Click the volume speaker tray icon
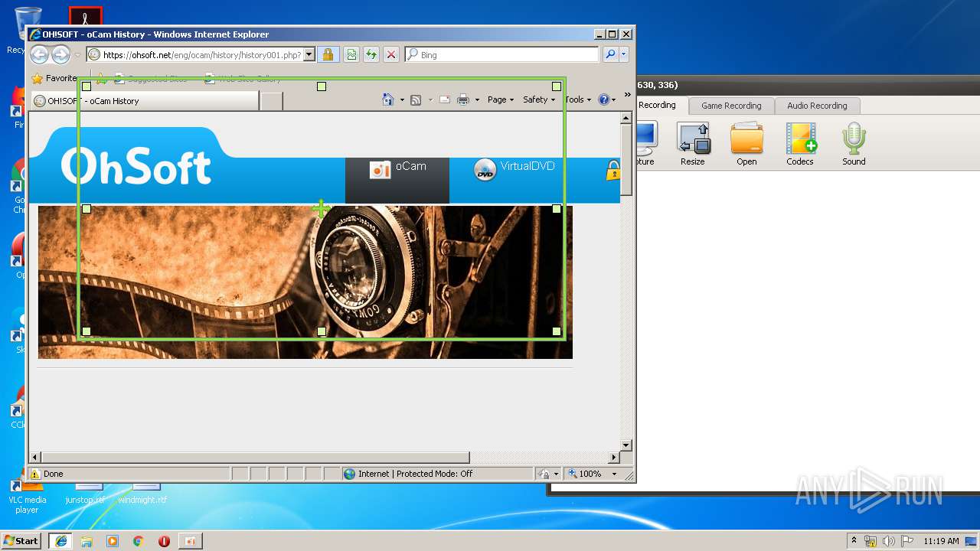This screenshot has height=551, width=980. coord(889,541)
